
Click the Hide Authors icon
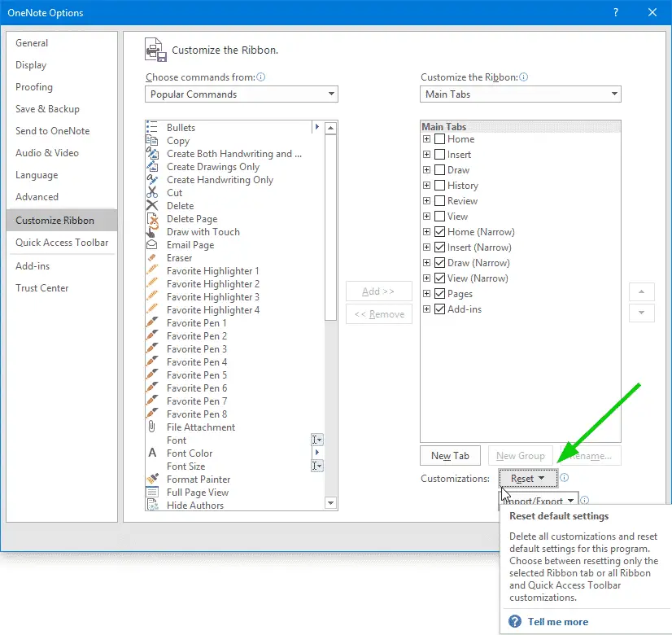click(x=152, y=505)
